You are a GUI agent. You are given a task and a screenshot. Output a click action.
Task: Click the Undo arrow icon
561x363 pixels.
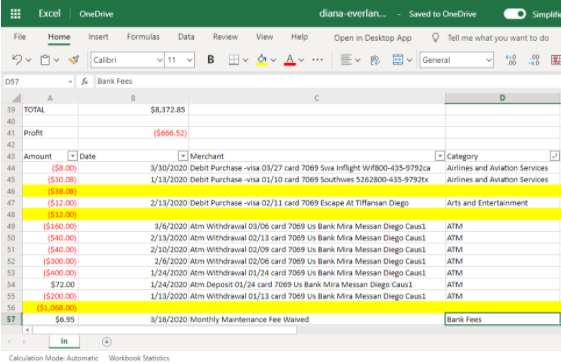point(17,59)
